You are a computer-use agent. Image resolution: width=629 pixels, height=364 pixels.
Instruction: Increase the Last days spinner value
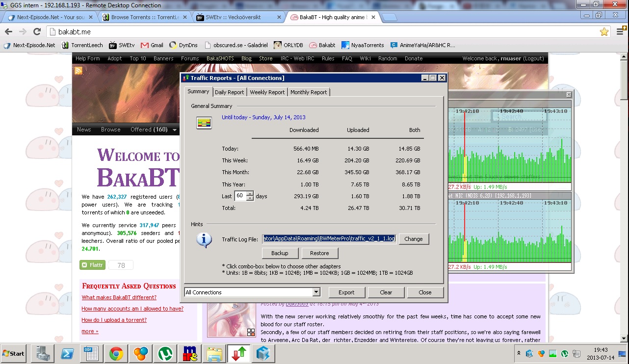[250, 193]
